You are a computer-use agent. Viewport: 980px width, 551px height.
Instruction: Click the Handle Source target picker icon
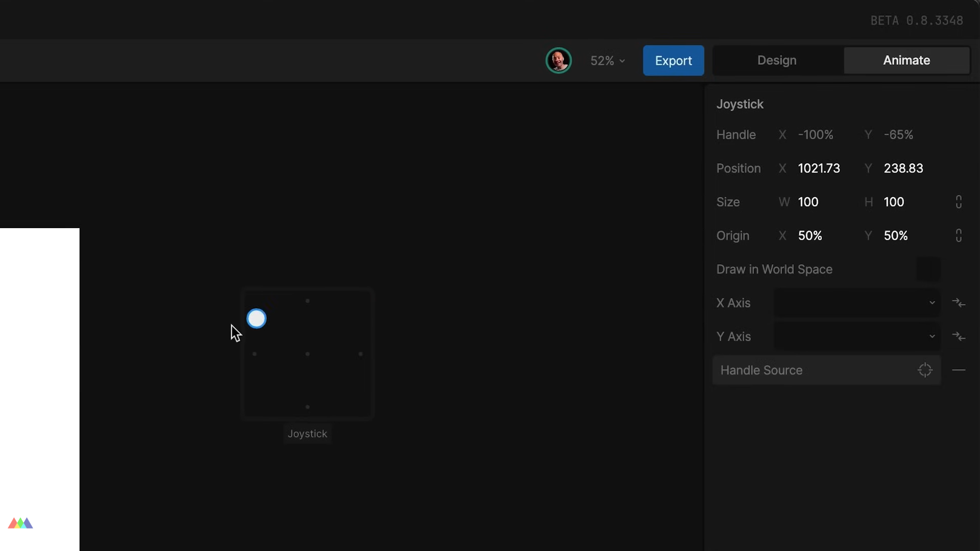(x=925, y=370)
